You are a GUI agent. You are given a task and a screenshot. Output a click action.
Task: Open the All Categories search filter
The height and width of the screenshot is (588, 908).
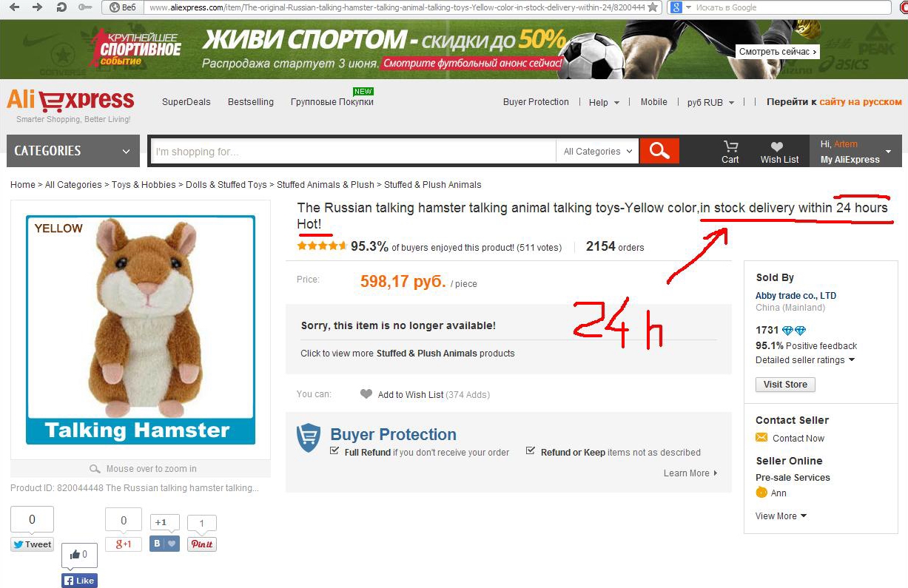[x=598, y=152]
